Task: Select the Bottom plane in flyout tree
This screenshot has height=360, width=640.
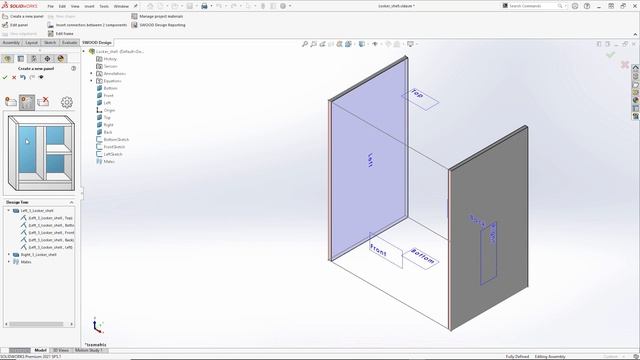Action: click(107, 88)
